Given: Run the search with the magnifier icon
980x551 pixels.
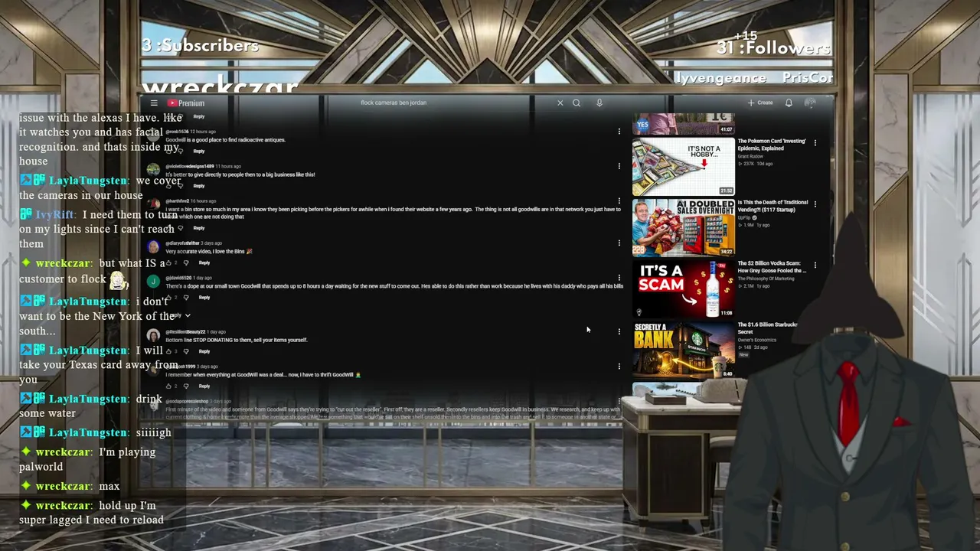Looking at the screenshot, I should 577,103.
